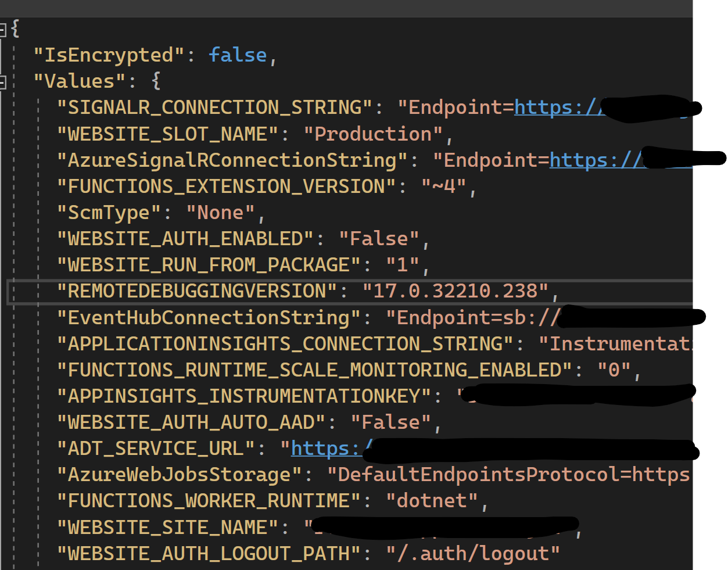The height and width of the screenshot is (570, 728).
Task: Select the "17.0.32210.238" value
Action: coord(456,291)
